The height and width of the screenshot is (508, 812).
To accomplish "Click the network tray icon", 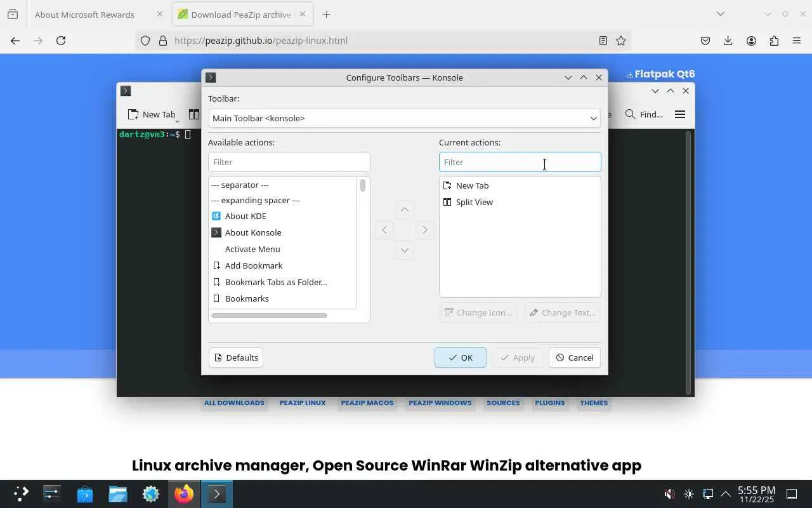I will click(708, 494).
